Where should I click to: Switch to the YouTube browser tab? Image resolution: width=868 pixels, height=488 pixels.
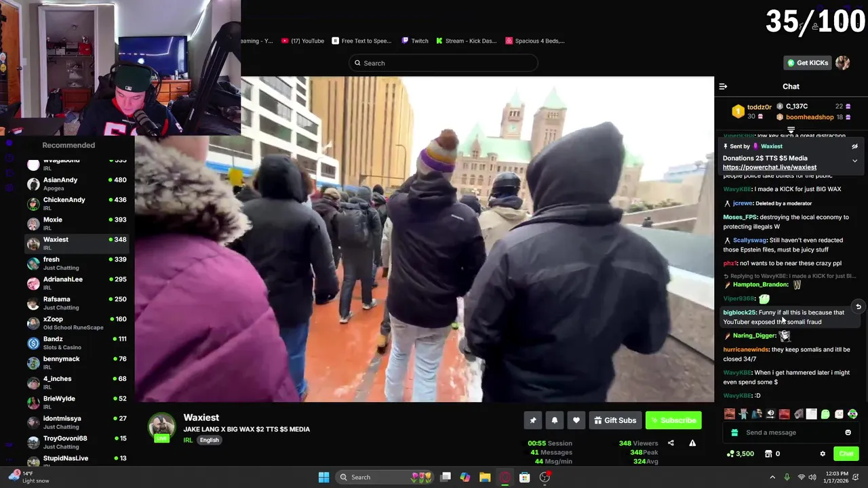pos(302,41)
